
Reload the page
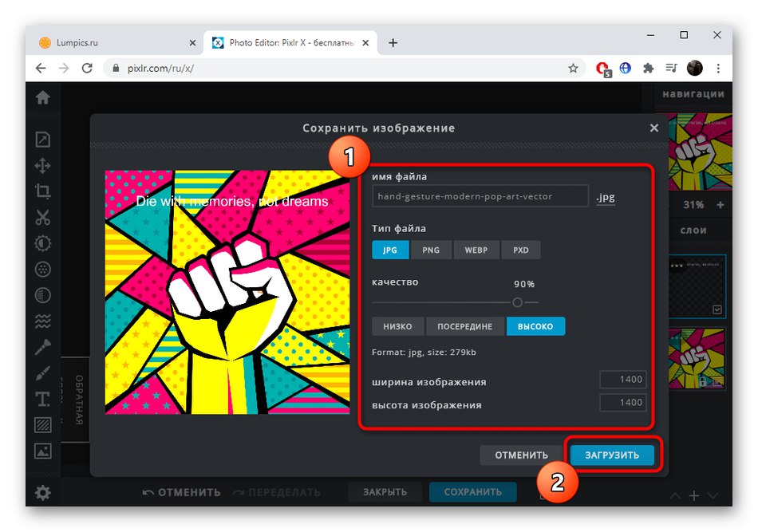(x=87, y=68)
